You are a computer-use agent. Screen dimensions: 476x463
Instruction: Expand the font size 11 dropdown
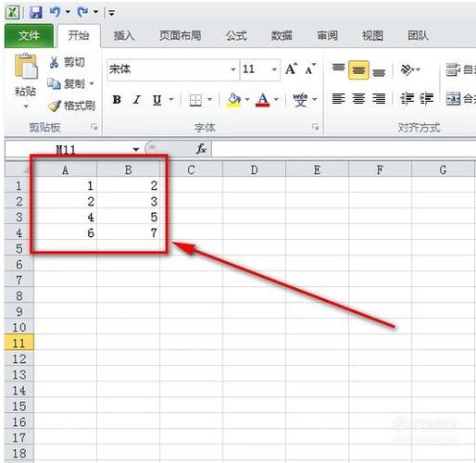click(274, 69)
